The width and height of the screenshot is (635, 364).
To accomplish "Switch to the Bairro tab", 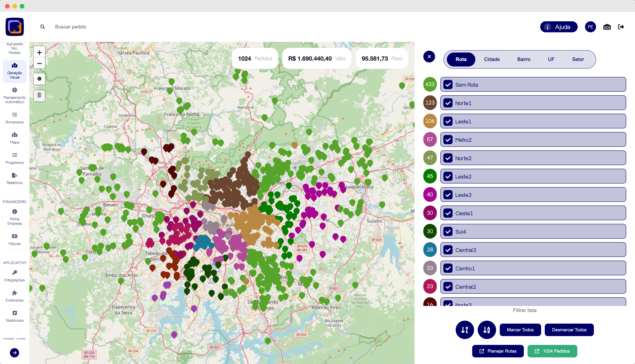I will point(524,59).
